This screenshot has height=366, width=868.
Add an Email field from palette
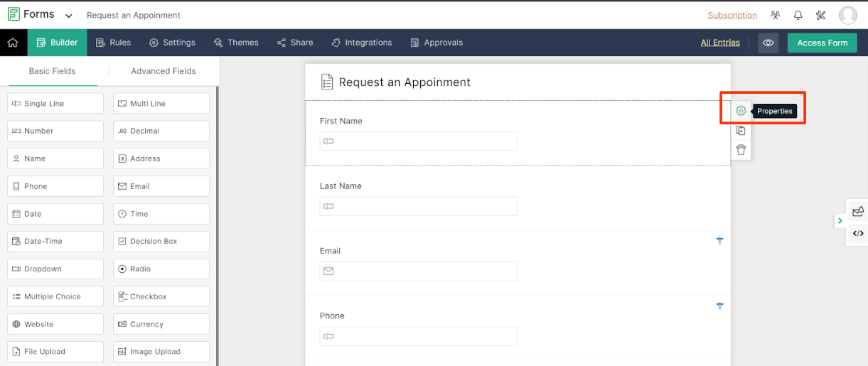point(161,186)
